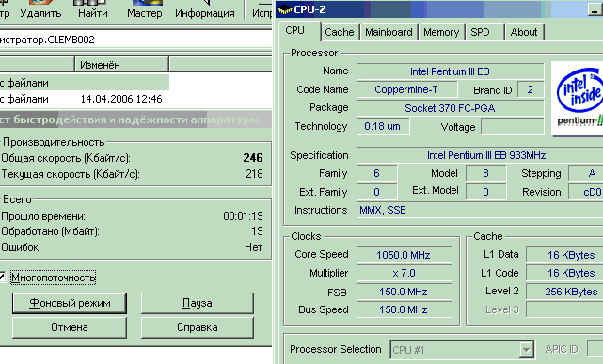
Task: Open the Memory tab
Action: [x=441, y=32]
